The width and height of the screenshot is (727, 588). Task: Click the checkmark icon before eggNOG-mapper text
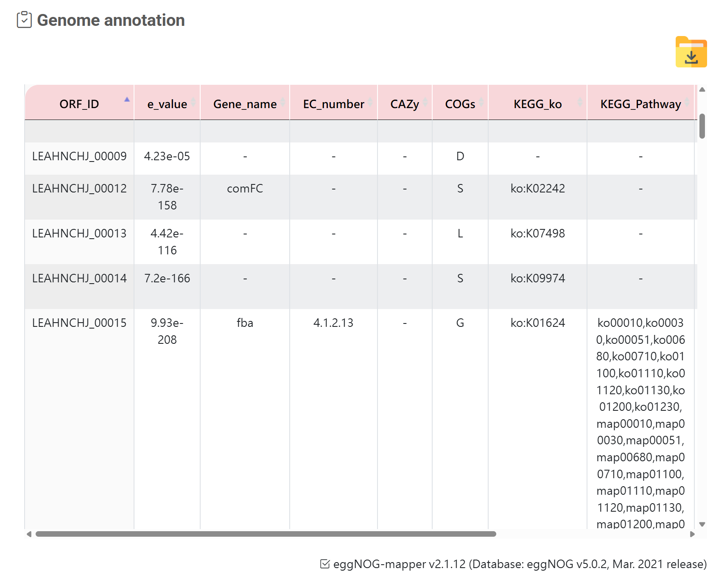click(325, 564)
